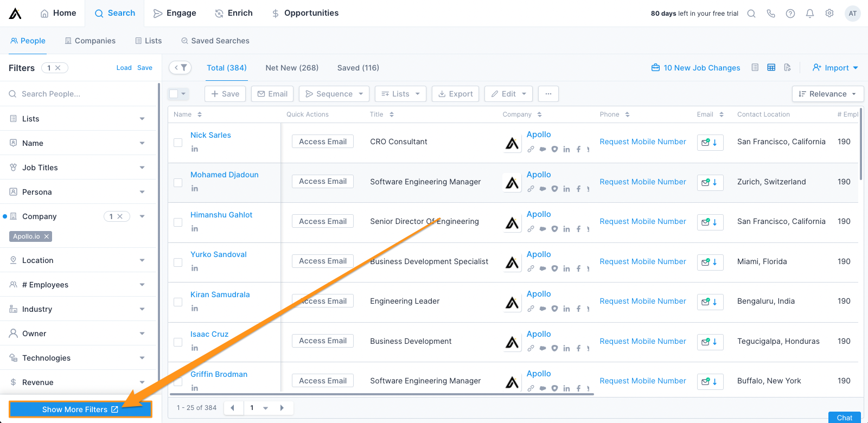Open Yurko Sandoval LinkedIn icon
The image size is (868, 423).
pyautogui.click(x=195, y=268)
